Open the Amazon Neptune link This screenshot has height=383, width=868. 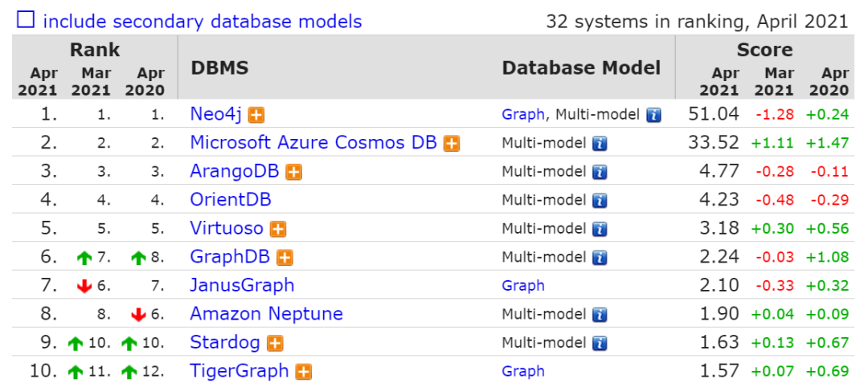pos(266,314)
